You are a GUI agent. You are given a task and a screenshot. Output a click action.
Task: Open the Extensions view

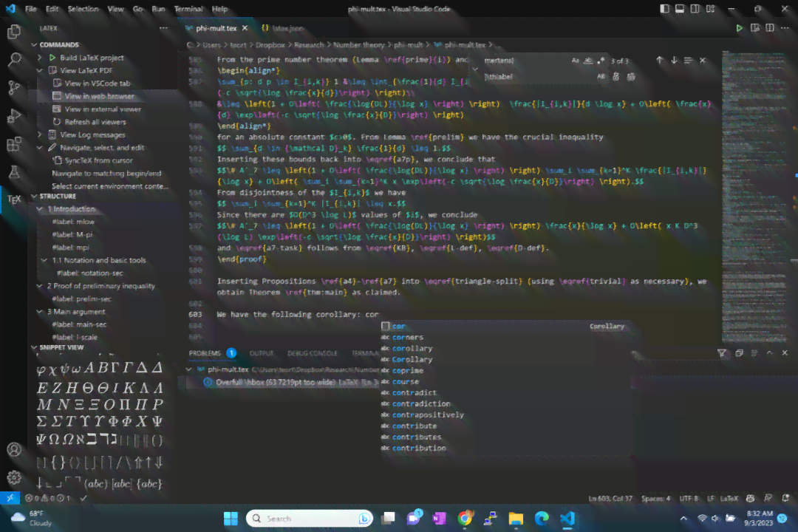pos(14,145)
